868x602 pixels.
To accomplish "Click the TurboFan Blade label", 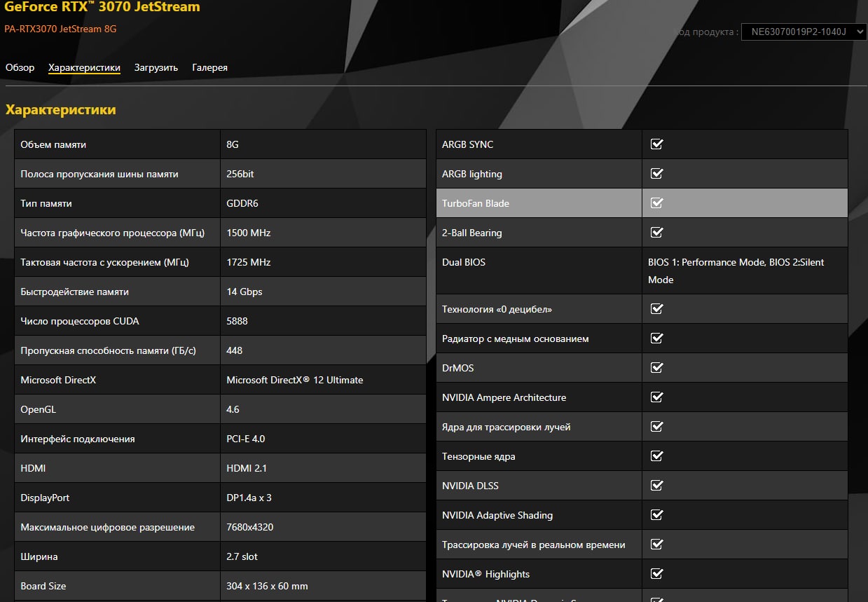I will click(x=476, y=203).
